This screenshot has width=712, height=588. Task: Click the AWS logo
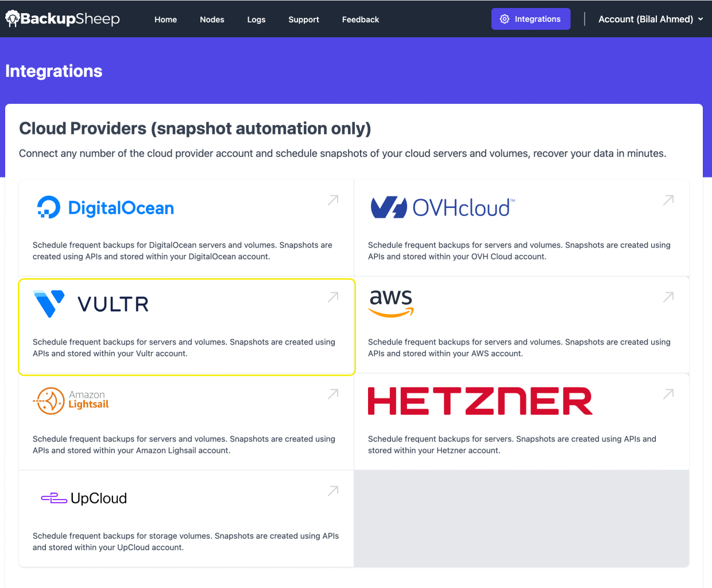tap(391, 303)
